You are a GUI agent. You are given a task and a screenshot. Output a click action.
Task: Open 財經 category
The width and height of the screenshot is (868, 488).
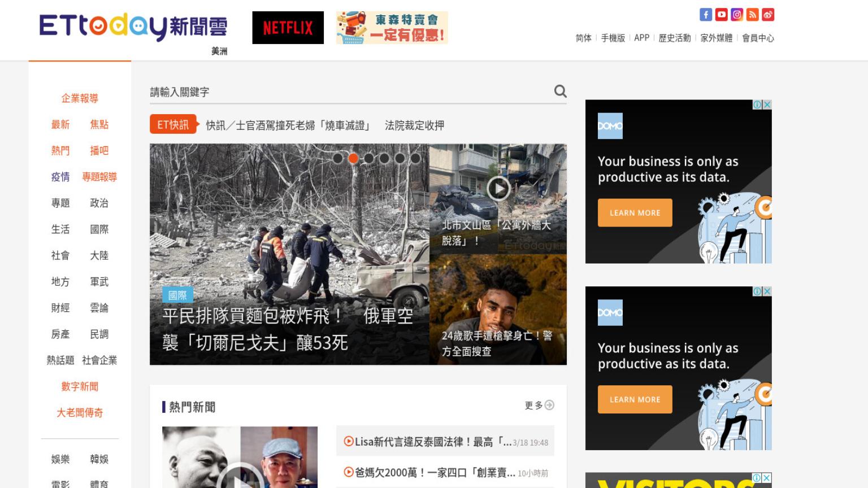point(60,308)
